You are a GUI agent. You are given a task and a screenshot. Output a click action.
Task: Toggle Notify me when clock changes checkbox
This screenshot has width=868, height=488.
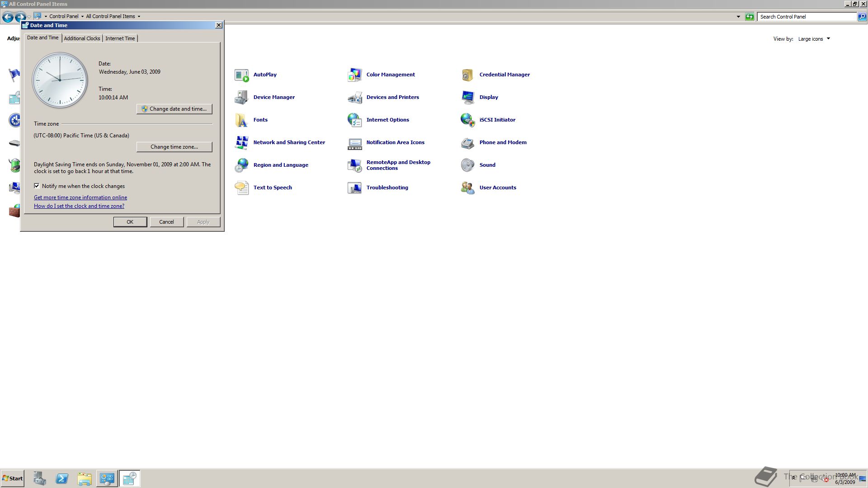37,186
